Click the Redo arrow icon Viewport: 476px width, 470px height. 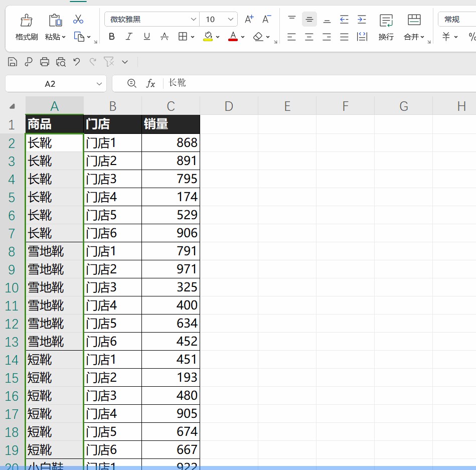pyautogui.click(x=93, y=62)
